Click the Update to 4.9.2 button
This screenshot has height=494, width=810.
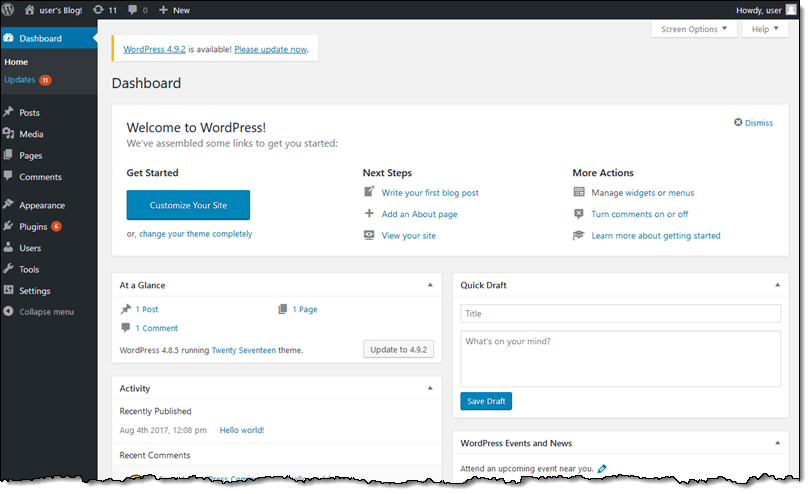click(398, 350)
